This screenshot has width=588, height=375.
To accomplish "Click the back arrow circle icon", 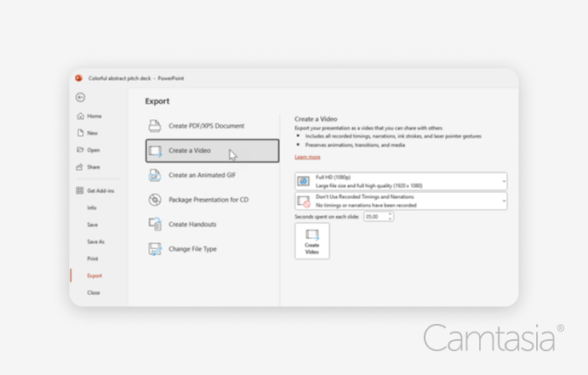I will coord(80,98).
